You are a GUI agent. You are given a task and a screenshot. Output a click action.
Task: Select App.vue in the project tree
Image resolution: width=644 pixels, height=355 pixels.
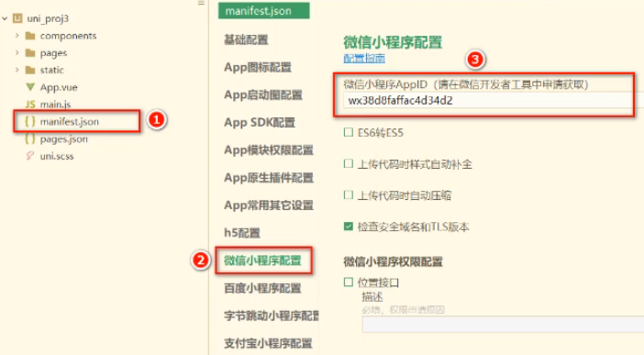point(59,87)
